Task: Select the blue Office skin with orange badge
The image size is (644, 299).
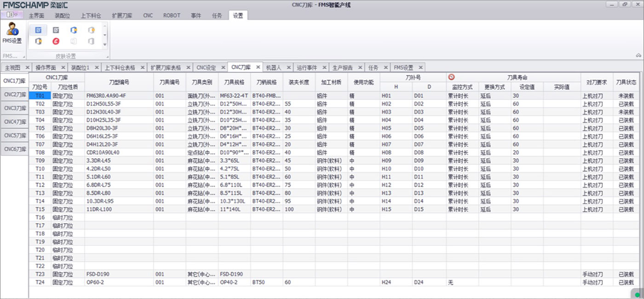Action: [x=74, y=30]
